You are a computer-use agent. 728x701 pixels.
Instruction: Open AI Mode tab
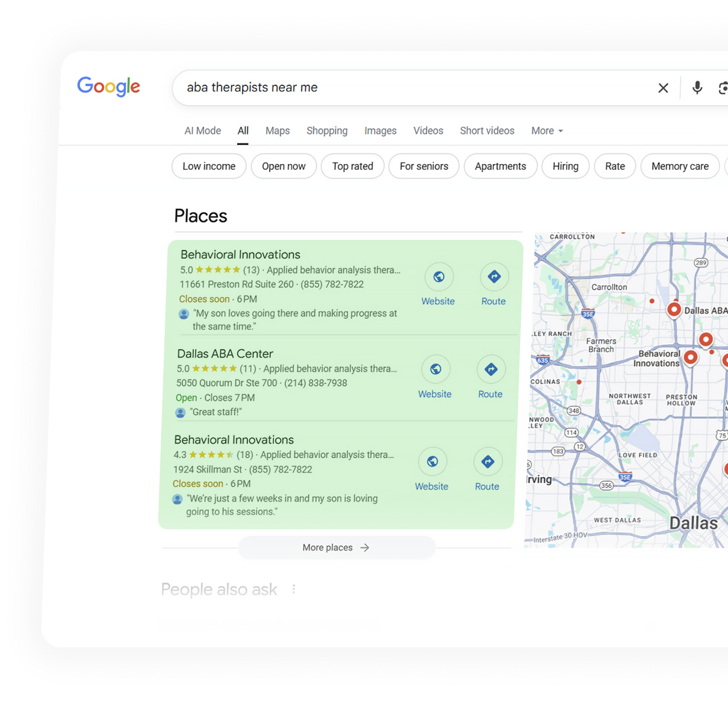pyautogui.click(x=202, y=131)
